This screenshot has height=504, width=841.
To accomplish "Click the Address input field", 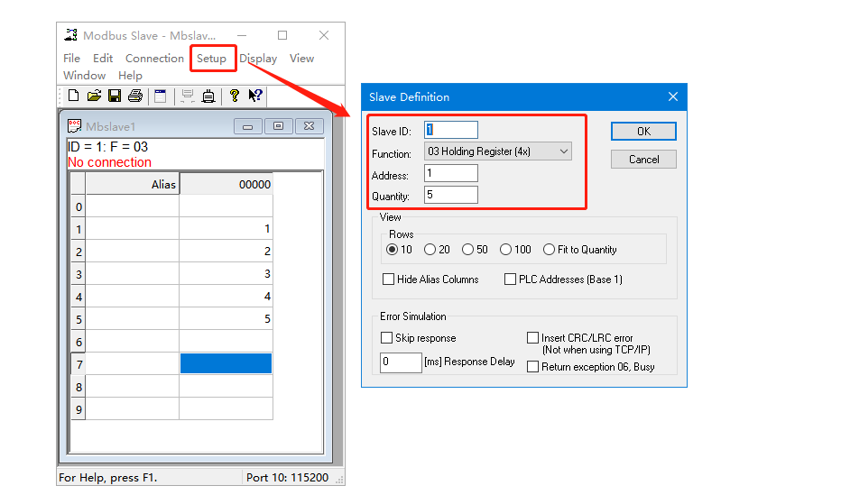I will pyautogui.click(x=451, y=173).
